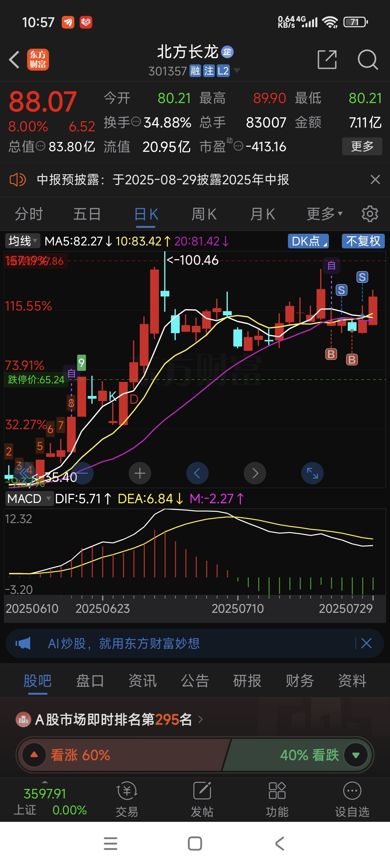Tap the green 9 sequence marker
This screenshot has height=868, width=390.
(x=81, y=362)
